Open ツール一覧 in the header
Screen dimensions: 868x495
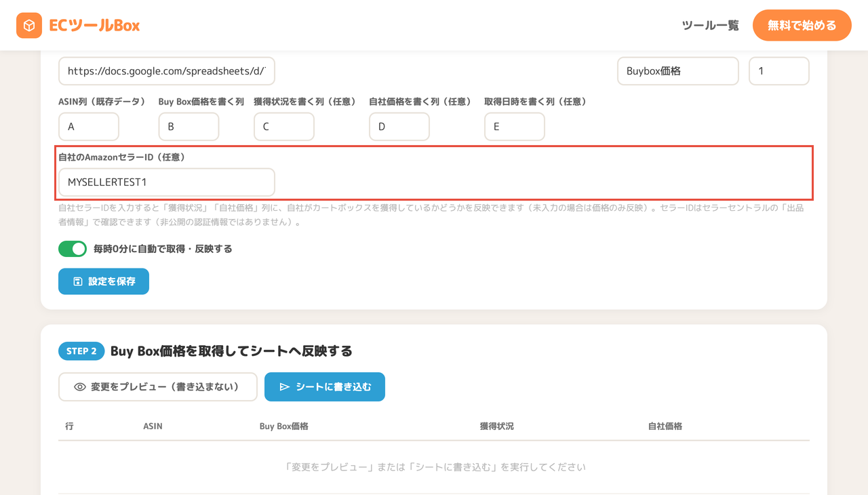click(x=710, y=26)
